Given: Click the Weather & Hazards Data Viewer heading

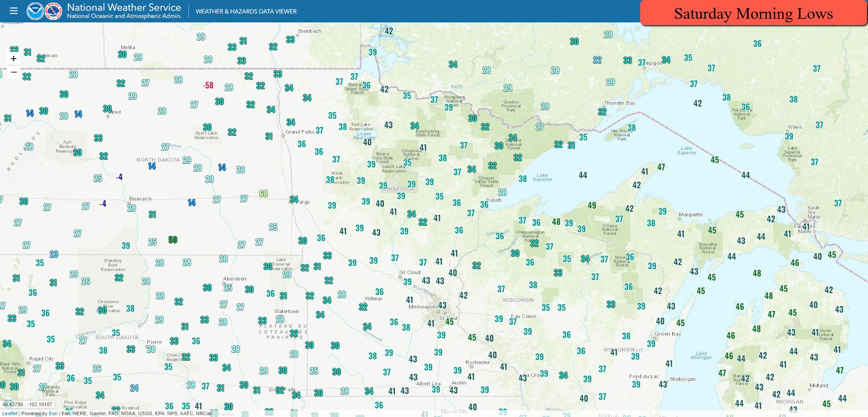Looking at the screenshot, I should [x=246, y=11].
